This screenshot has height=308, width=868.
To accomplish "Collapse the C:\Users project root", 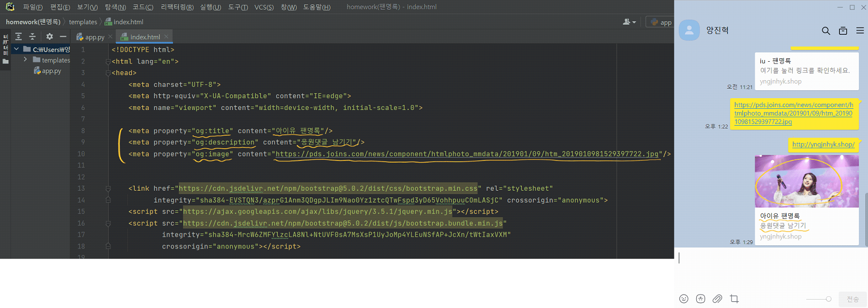I will (17, 49).
